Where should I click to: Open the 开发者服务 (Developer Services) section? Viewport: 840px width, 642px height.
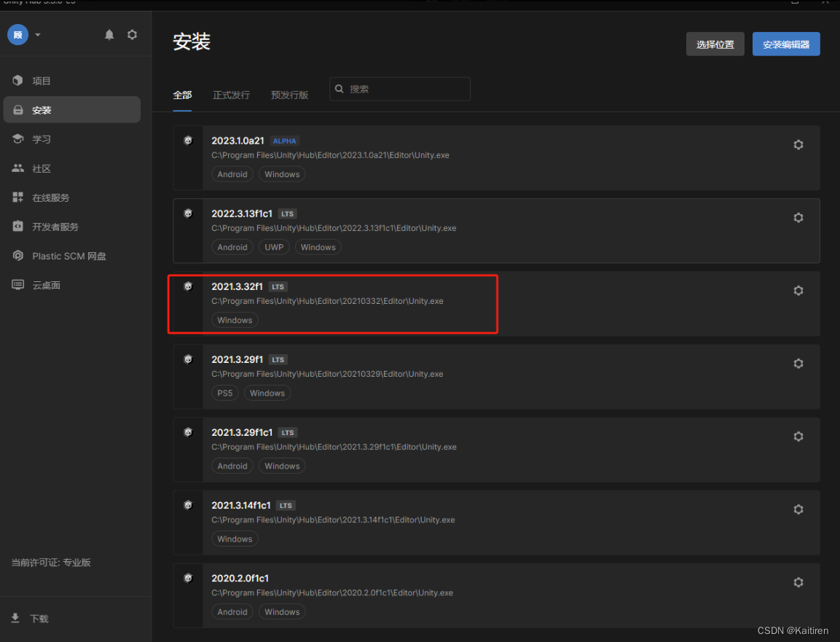[x=51, y=226]
